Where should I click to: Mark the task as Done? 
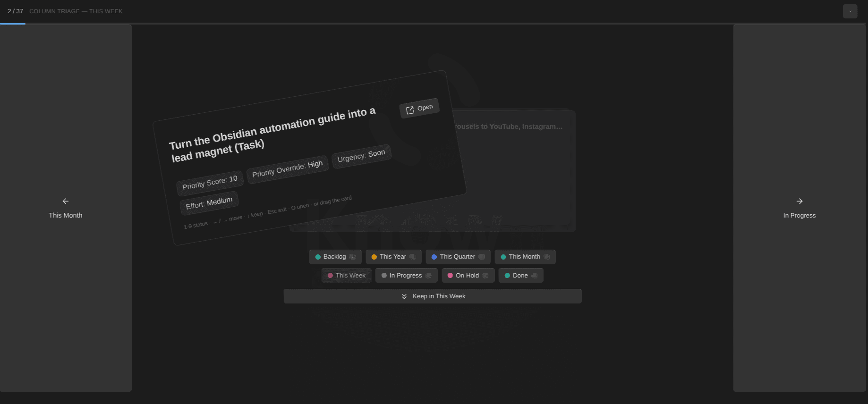coord(521,276)
